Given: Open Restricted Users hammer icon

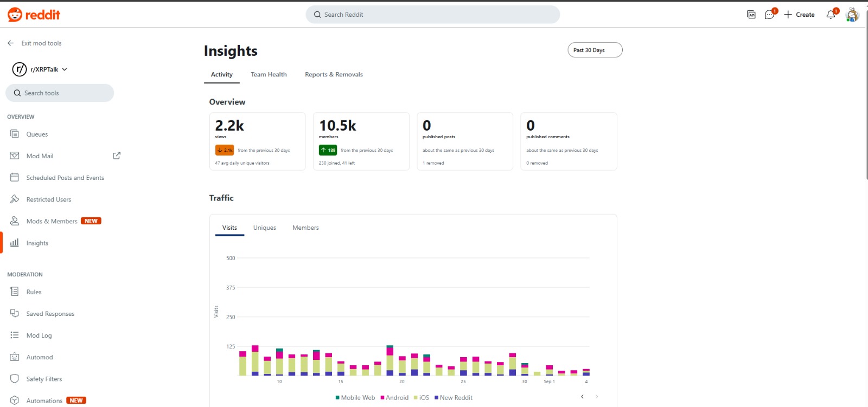Looking at the screenshot, I should (15, 199).
